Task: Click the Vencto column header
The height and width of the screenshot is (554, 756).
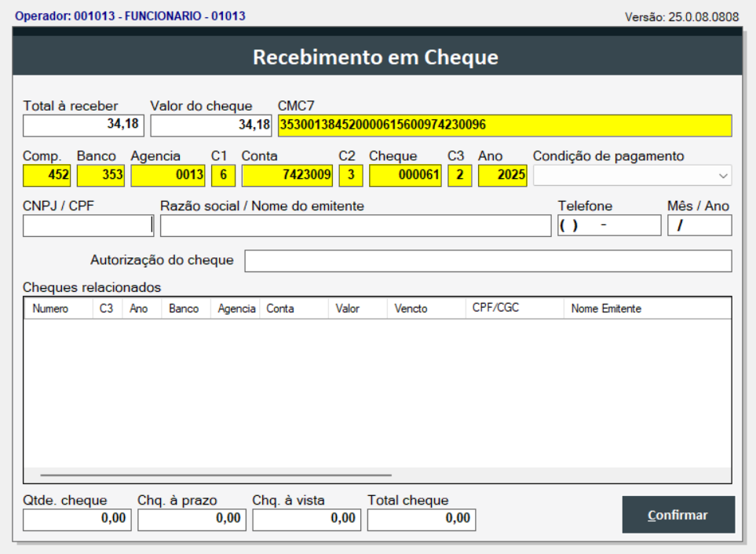Action: (x=426, y=308)
